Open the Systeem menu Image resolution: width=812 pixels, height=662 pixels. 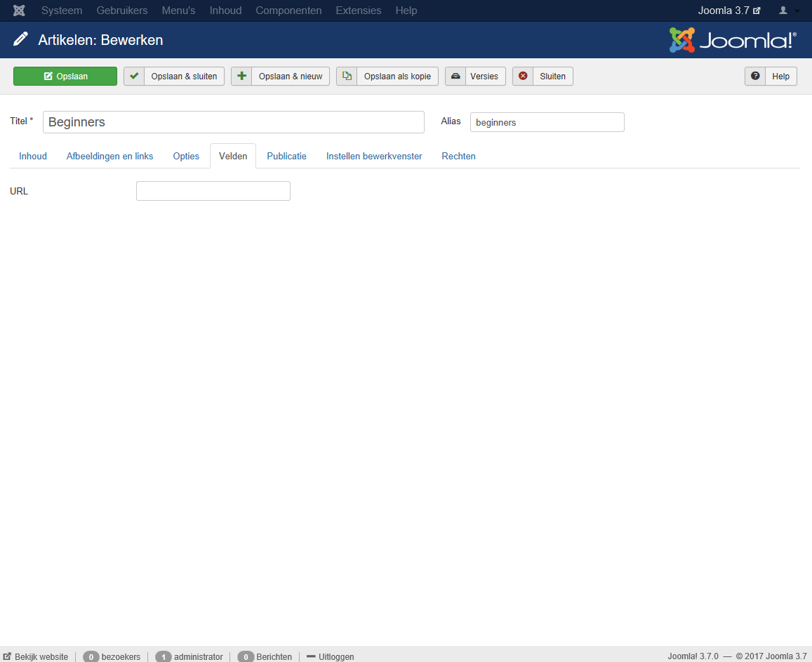62,11
